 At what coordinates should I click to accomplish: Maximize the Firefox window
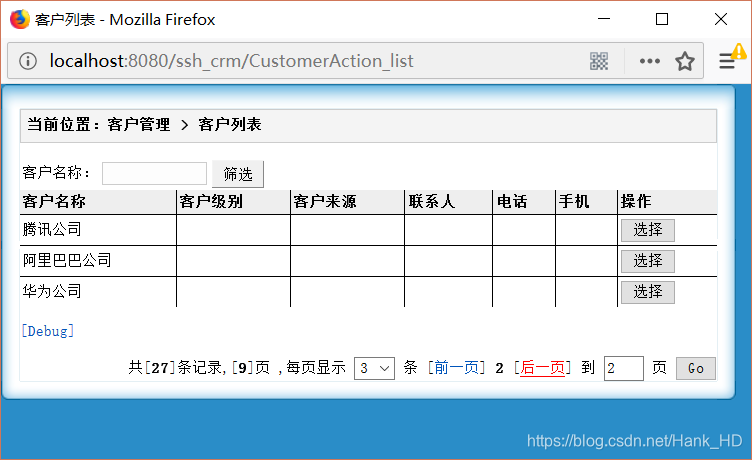662,19
